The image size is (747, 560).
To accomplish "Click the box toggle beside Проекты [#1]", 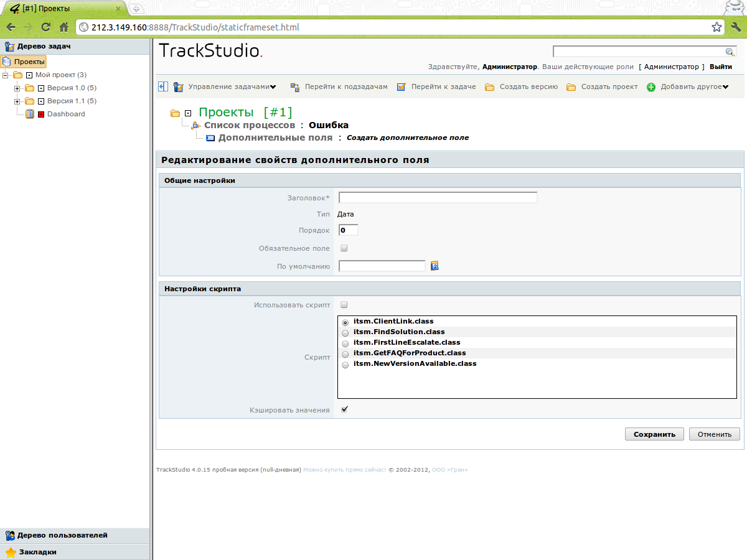I will tap(188, 113).
